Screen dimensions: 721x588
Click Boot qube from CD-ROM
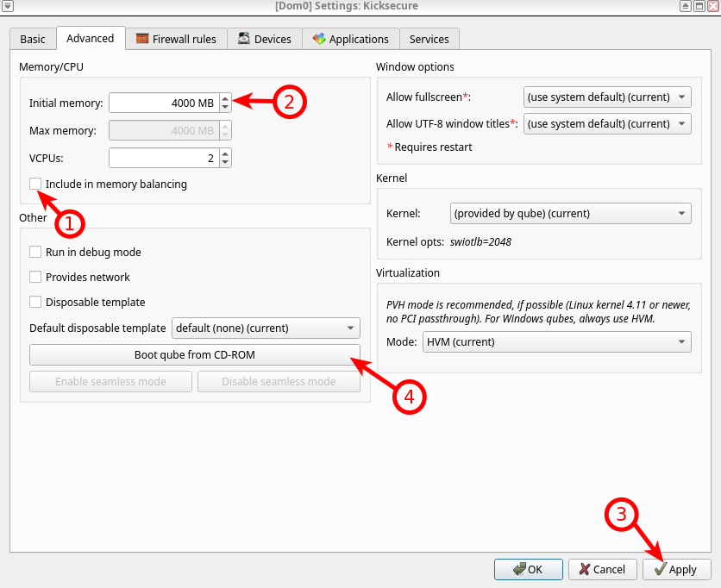194,355
